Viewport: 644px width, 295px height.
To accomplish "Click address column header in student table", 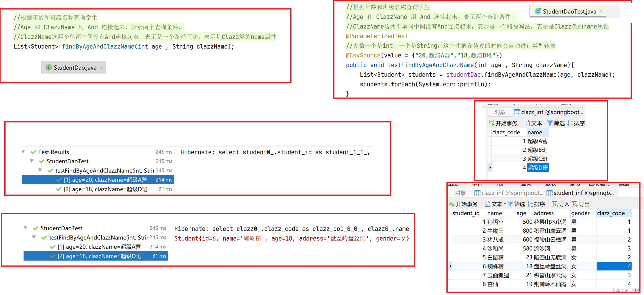I will pos(551,213).
